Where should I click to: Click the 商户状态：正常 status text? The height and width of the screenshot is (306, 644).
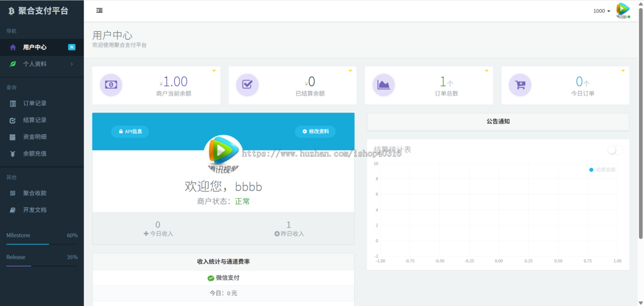pyautogui.click(x=223, y=201)
